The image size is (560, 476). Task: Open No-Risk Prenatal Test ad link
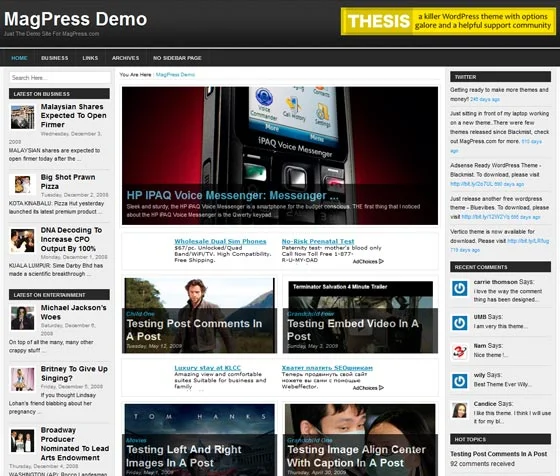pos(318,241)
